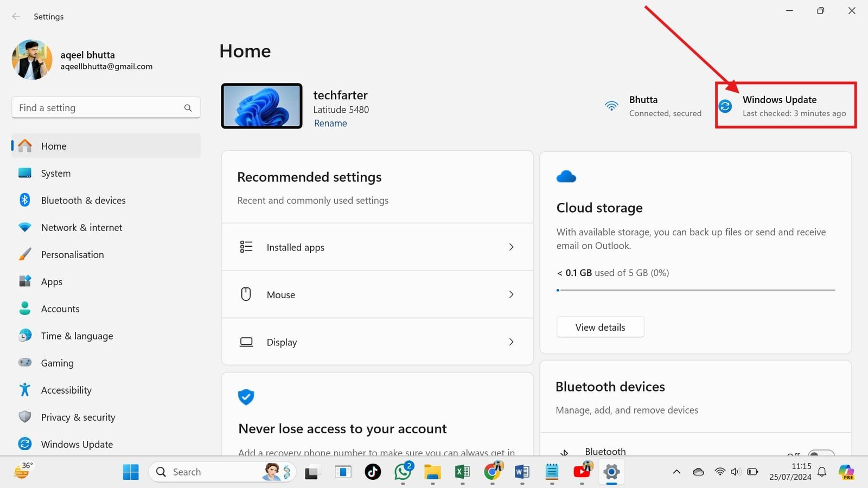Select Bluetooth & devices in sidebar
The image size is (868, 488).
coord(83,201)
